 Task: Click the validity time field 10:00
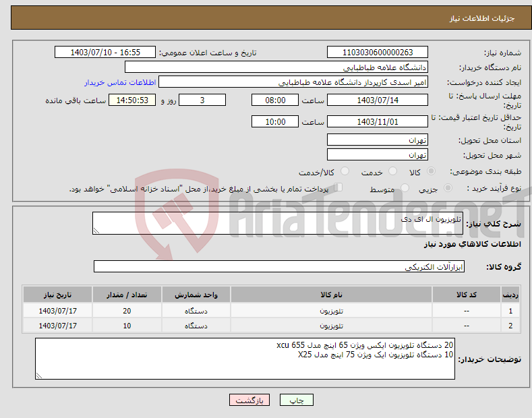click(275, 121)
